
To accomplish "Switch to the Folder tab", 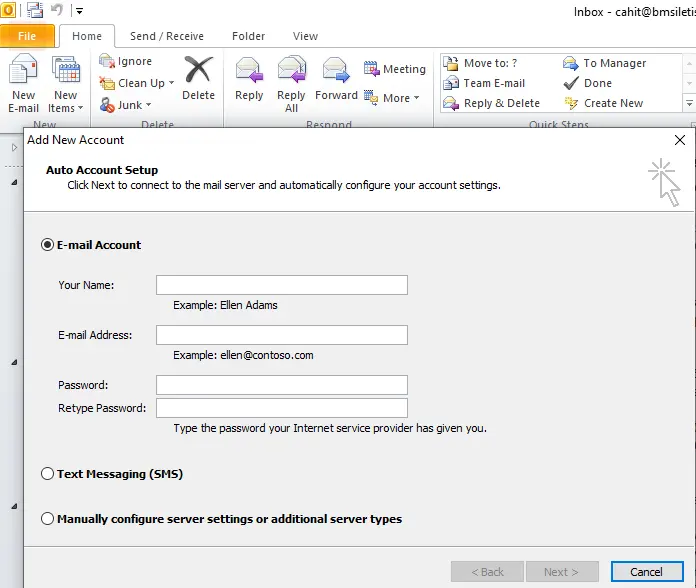I will pyautogui.click(x=249, y=36).
